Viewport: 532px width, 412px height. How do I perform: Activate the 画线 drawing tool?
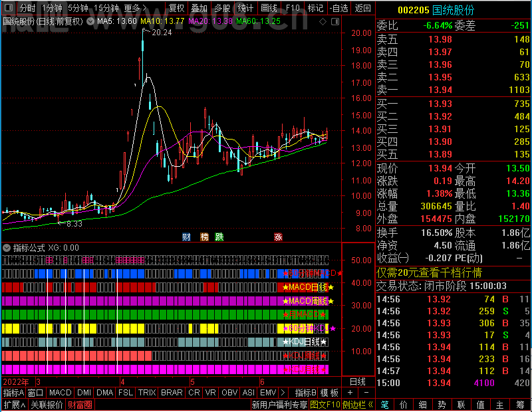[x=269, y=8]
